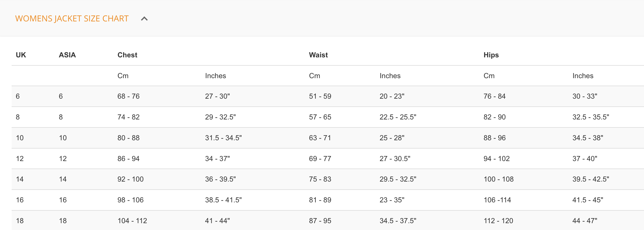Select the hips cm value 106 -114
Image resolution: width=644 pixels, height=230 pixels.
point(497,200)
